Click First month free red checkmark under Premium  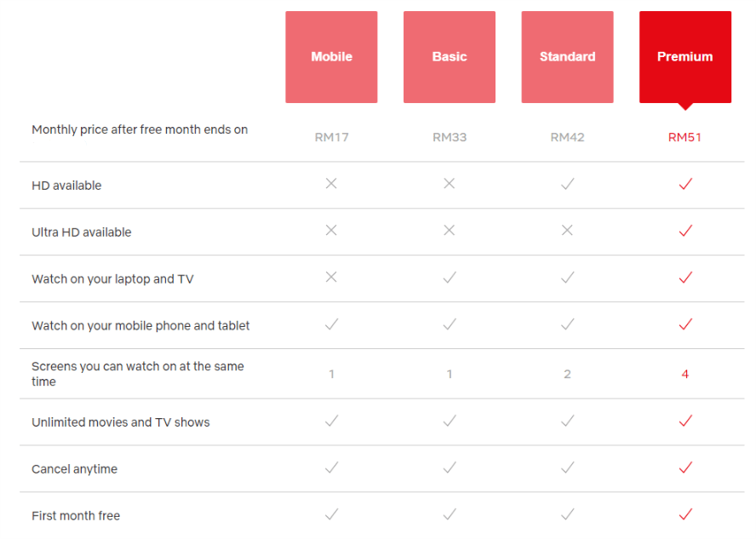point(685,514)
